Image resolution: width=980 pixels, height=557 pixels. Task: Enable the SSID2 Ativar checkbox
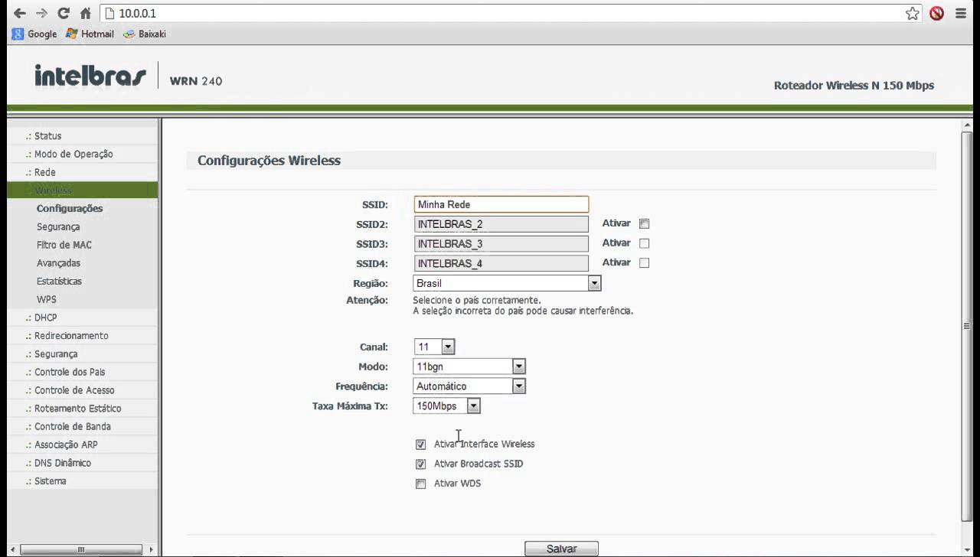click(644, 224)
